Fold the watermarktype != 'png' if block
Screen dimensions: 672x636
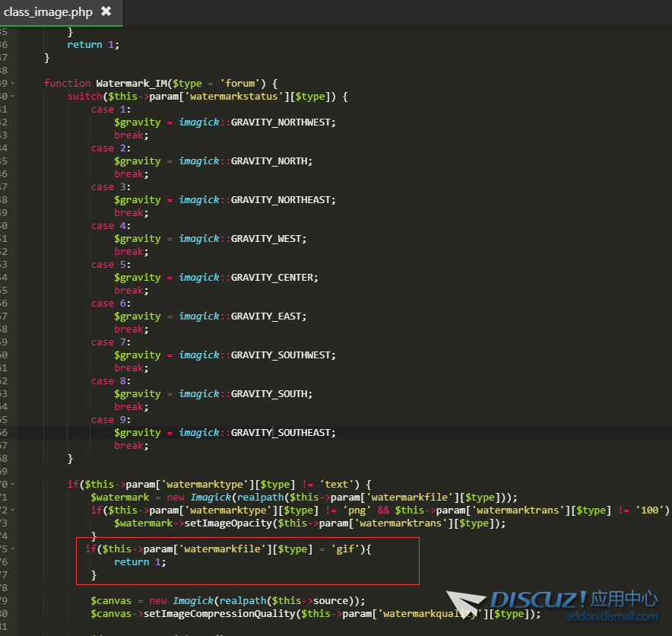12,510
